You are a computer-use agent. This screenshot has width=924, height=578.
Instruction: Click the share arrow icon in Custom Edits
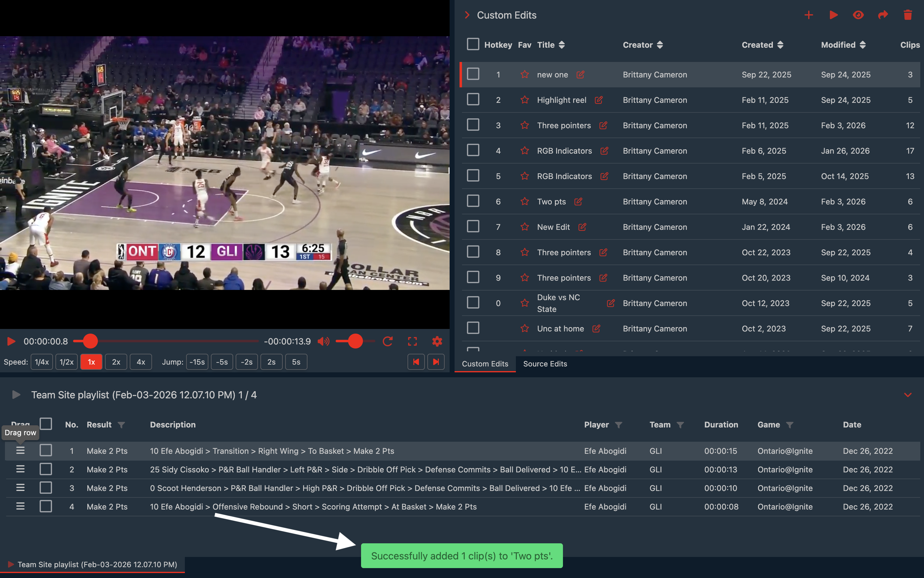pyautogui.click(x=883, y=15)
